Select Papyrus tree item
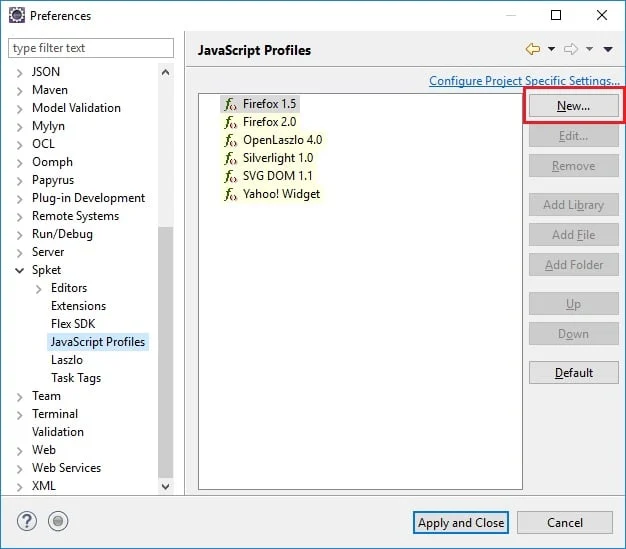The image size is (626, 549). point(53,180)
